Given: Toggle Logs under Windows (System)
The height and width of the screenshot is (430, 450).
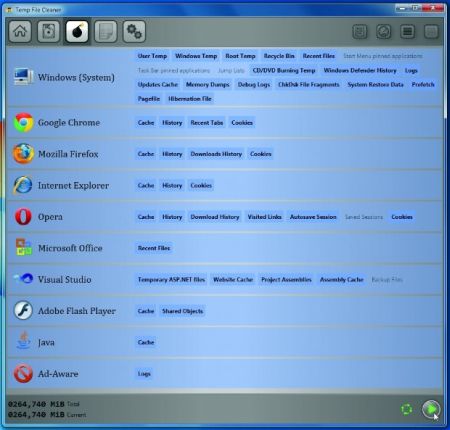Looking at the screenshot, I should 411,70.
